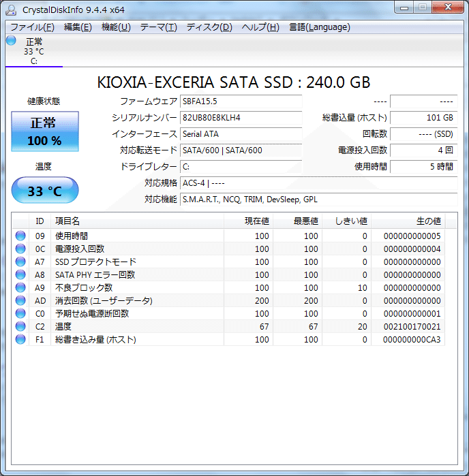Click status orb in the AD 消去回数 row
The height and width of the screenshot is (476, 469).
[x=20, y=300]
